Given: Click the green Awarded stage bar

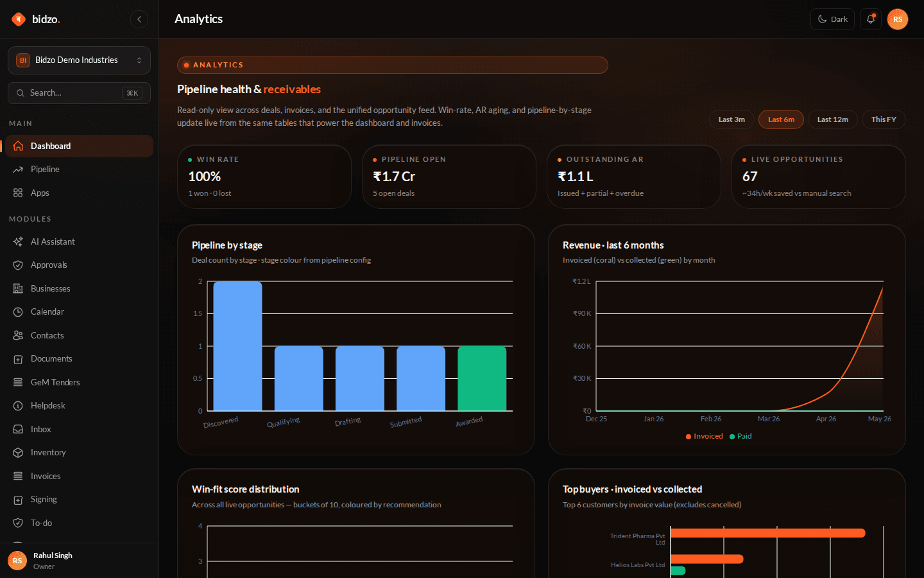Looking at the screenshot, I should click(x=482, y=378).
